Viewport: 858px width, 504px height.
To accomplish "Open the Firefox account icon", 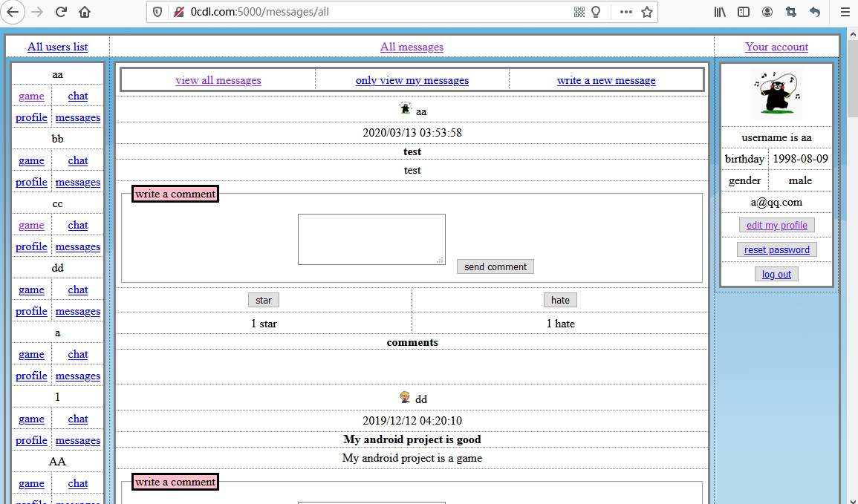I will [767, 12].
